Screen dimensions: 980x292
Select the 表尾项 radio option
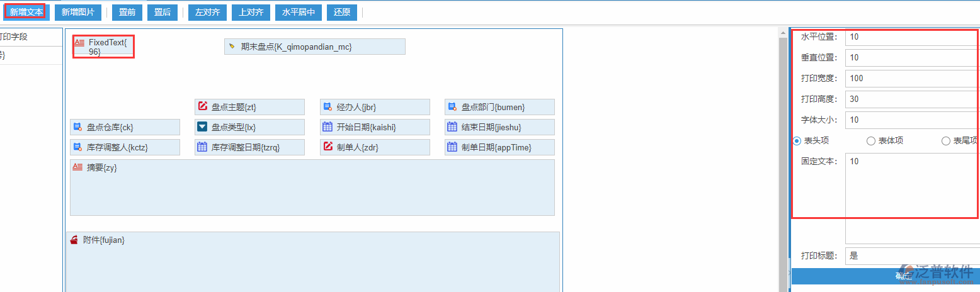(945, 141)
